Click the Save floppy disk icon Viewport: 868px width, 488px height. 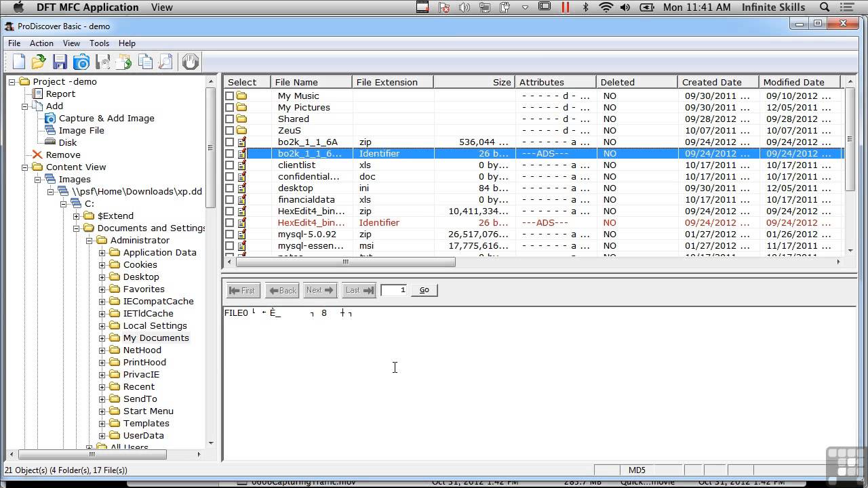point(60,62)
